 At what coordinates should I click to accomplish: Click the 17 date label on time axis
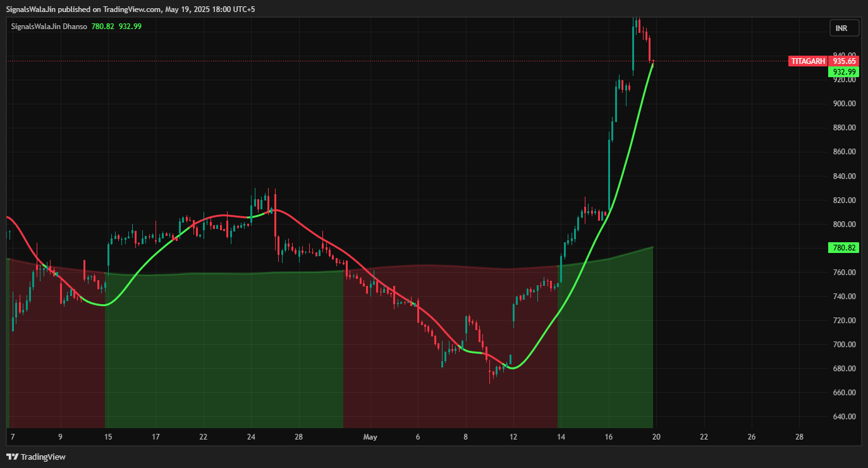(x=156, y=437)
